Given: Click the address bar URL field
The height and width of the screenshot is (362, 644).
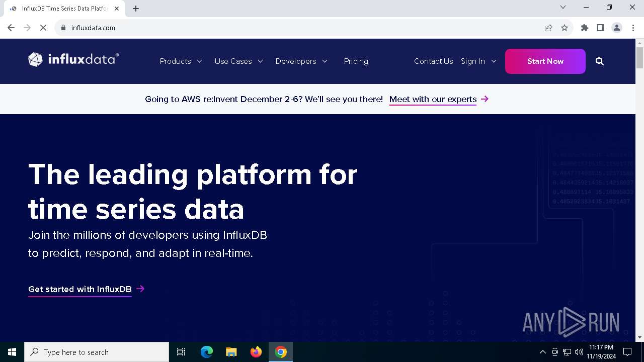Looking at the screenshot, I should tap(302, 28).
